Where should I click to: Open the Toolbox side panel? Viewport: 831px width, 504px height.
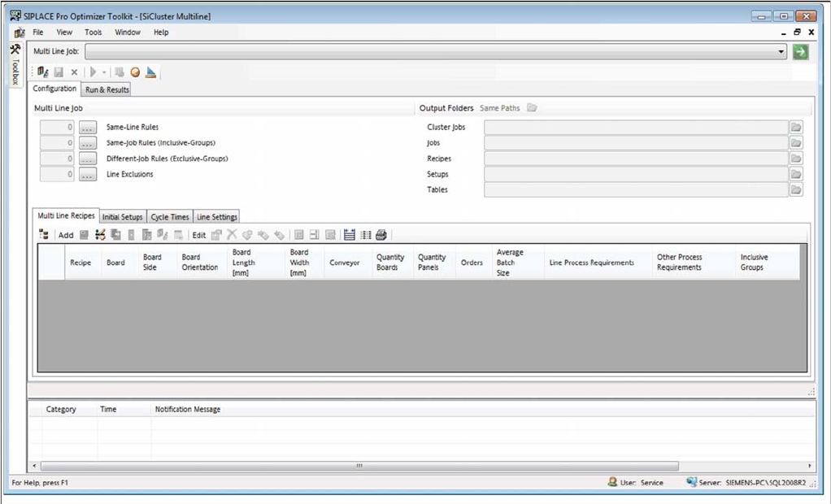click(15, 65)
